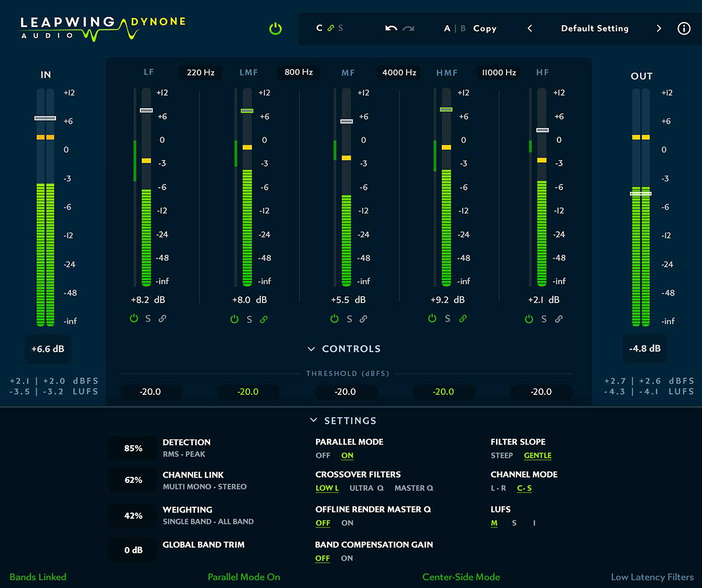Click the redo arrow icon
Viewport: 702px width, 588px height.
point(408,29)
